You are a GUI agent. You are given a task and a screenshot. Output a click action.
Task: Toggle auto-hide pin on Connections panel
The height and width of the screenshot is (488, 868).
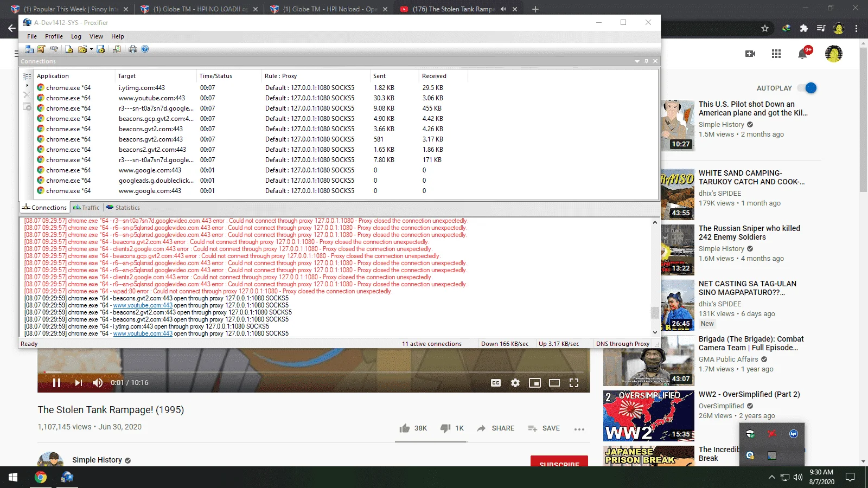pos(646,61)
